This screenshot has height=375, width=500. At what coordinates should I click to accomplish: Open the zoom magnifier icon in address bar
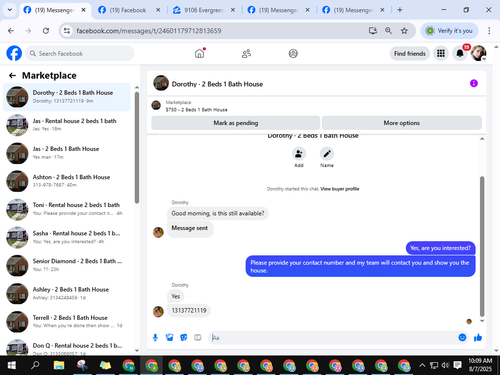pyautogui.click(x=388, y=31)
